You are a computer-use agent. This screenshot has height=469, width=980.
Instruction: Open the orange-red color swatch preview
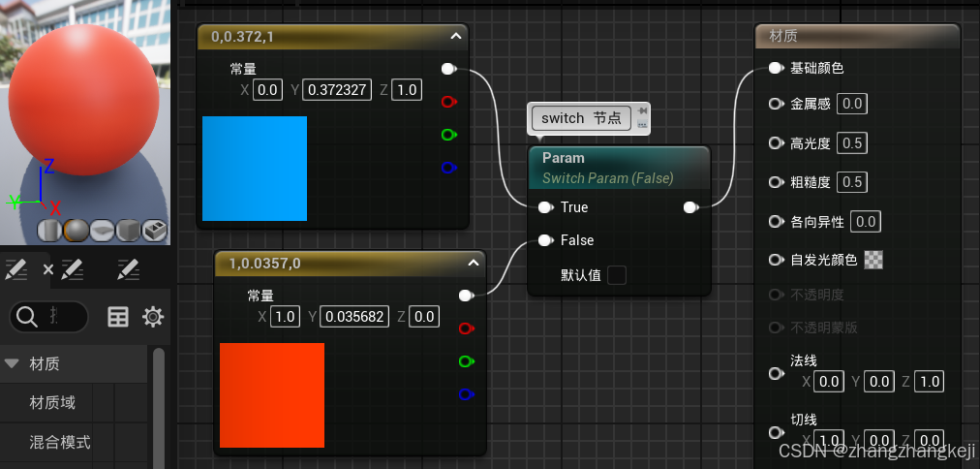coord(272,395)
